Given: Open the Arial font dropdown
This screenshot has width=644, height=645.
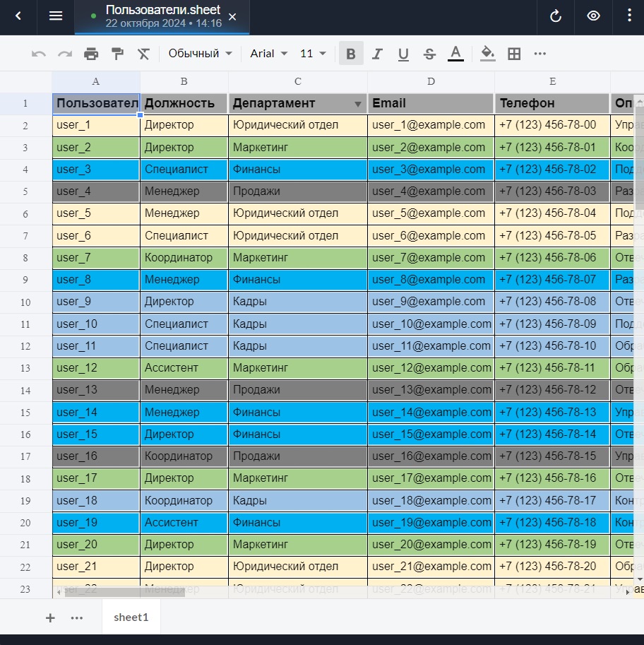Looking at the screenshot, I should click(268, 54).
